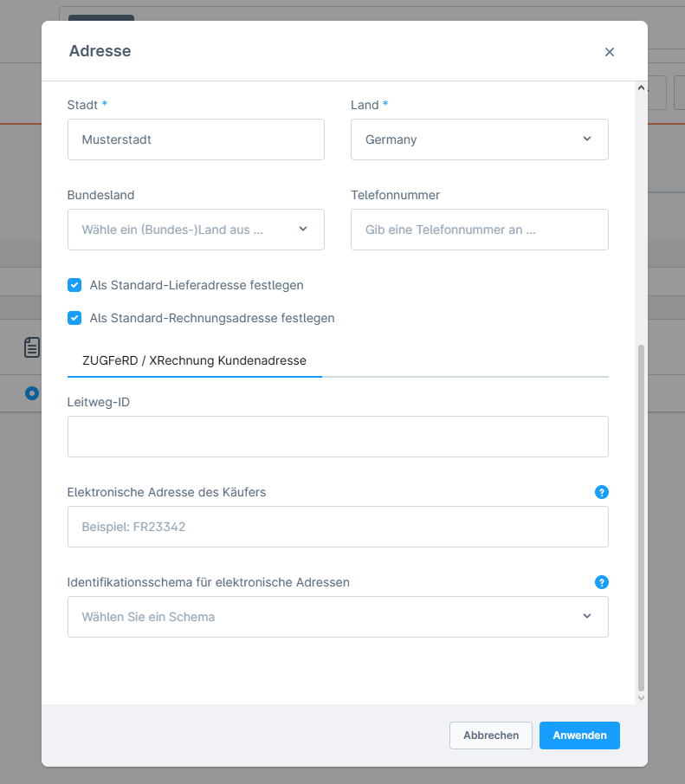Viewport: 685px width, 784px height.
Task: Focus the Leitweg-ID input field
Action: click(x=338, y=437)
